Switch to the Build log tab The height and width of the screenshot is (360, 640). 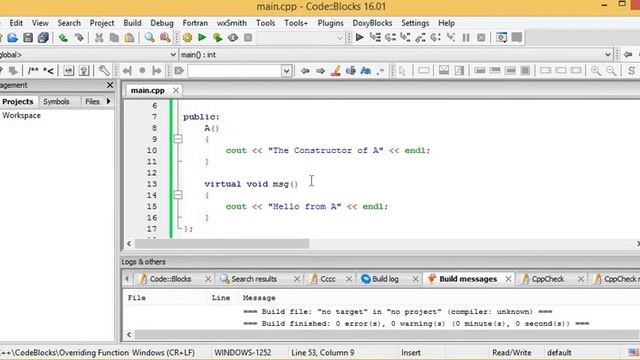[385, 279]
